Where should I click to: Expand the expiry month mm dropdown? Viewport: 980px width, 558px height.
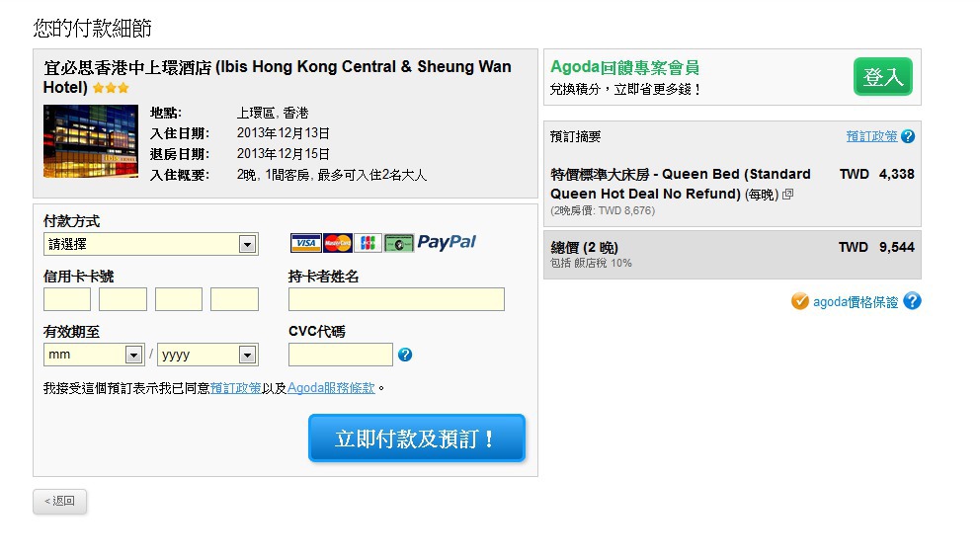coord(94,355)
